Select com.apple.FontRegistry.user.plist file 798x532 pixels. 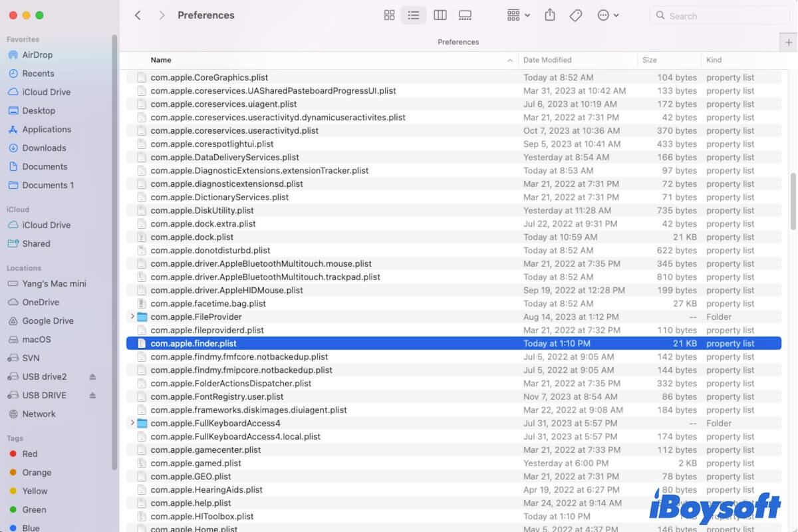(x=454, y=397)
